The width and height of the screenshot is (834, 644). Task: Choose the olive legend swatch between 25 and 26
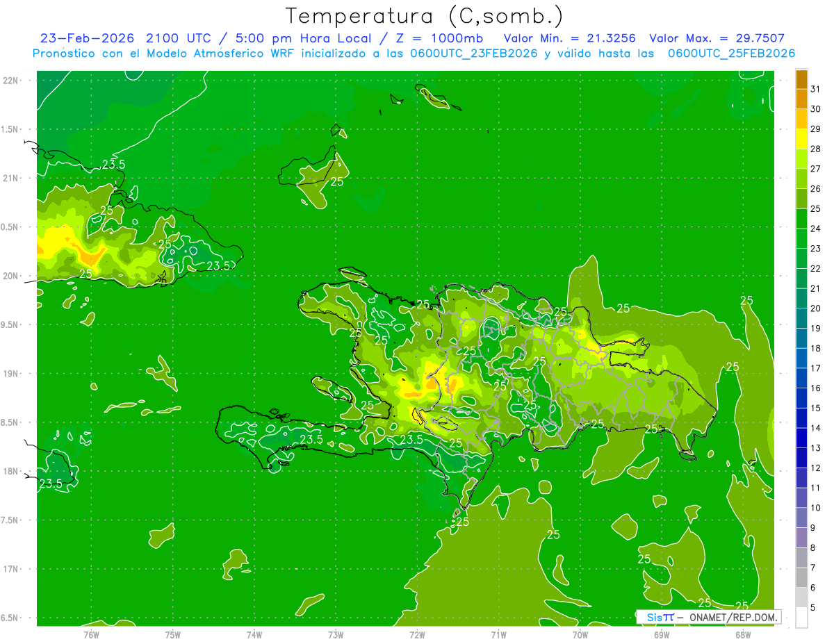pos(801,199)
